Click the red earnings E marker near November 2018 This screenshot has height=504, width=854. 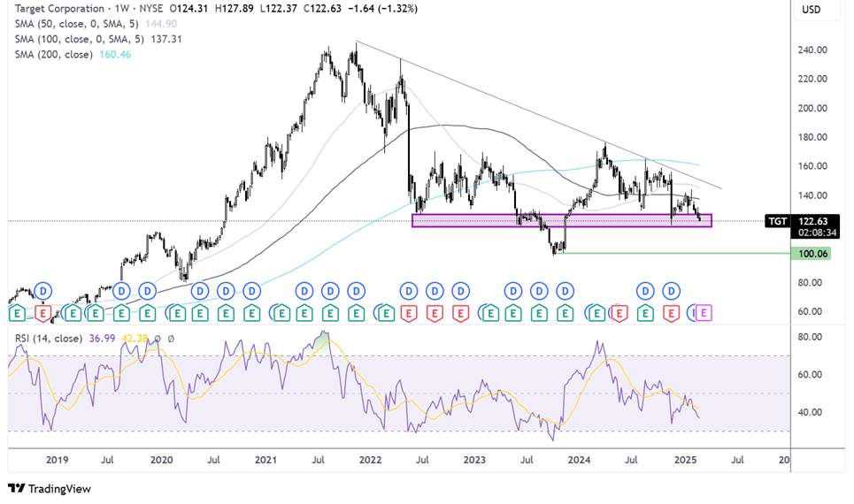pyautogui.click(x=43, y=313)
